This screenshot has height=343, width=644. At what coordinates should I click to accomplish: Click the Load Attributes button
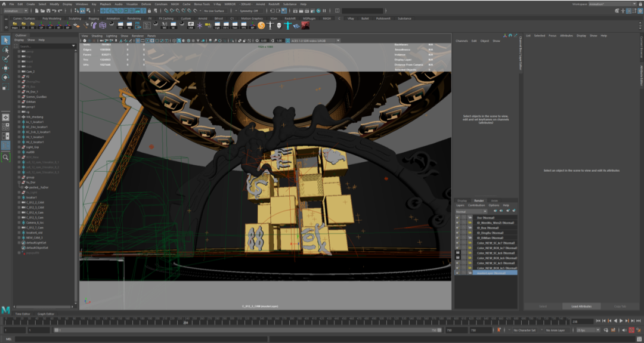coord(581,306)
